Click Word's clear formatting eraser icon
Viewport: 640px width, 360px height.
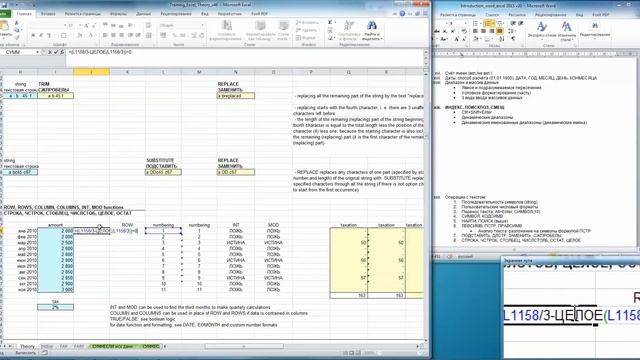pos(464,31)
